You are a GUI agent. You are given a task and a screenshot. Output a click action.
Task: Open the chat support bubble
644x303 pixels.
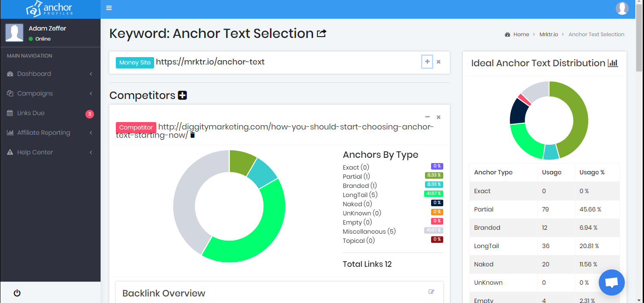click(x=611, y=283)
